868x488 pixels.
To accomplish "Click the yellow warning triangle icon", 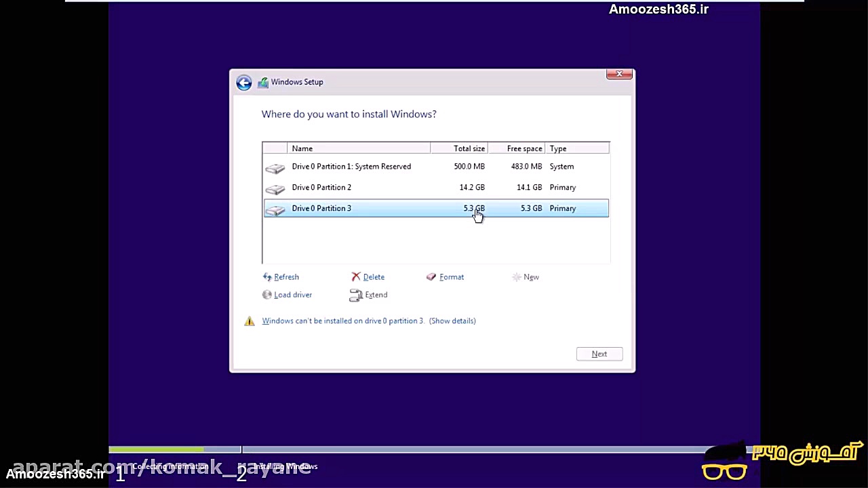I will pos(250,321).
